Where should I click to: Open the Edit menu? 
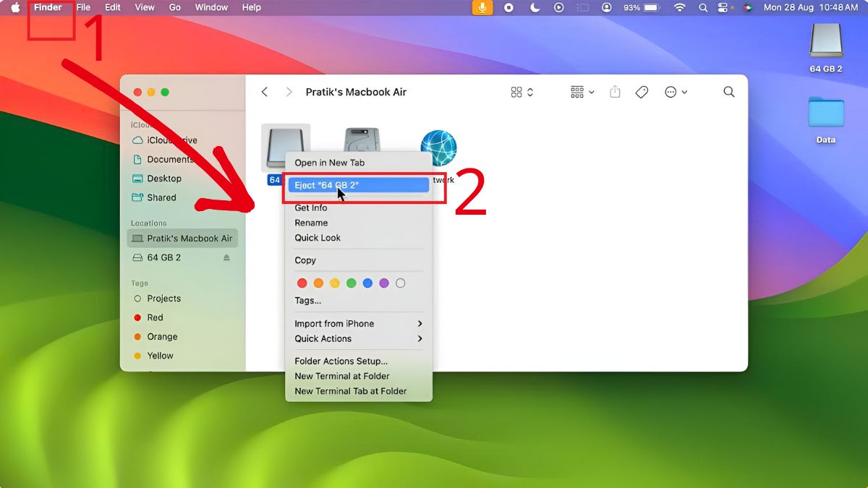pyautogui.click(x=113, y=7)
